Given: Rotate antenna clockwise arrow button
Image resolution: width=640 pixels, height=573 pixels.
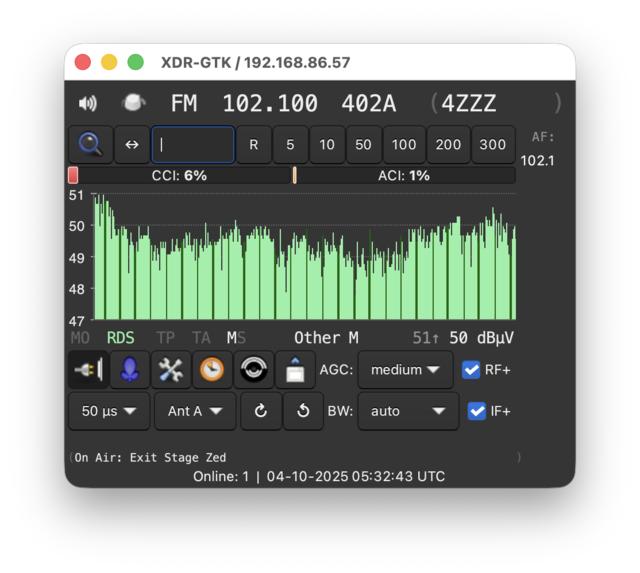Looking at the screenshot, I should 261,411.
